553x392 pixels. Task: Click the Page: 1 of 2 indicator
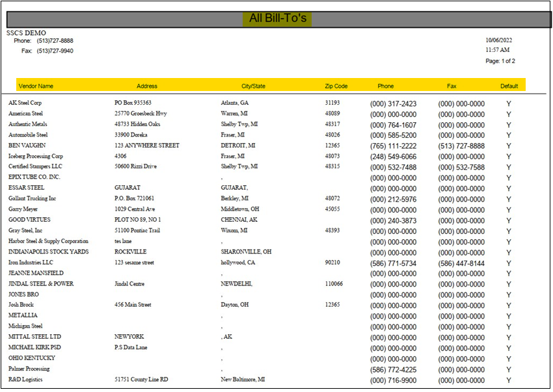pos(500,61)
